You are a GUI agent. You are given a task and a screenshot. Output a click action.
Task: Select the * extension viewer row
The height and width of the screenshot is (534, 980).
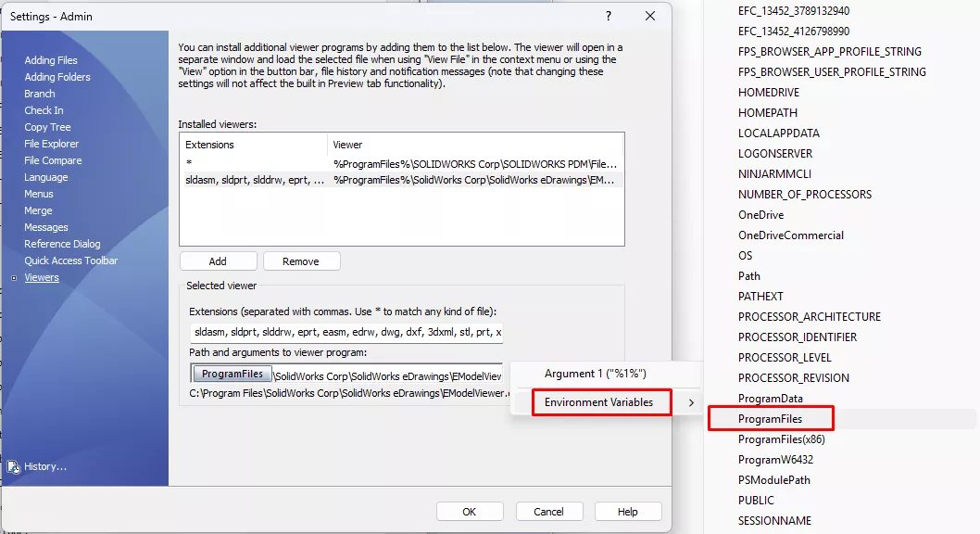click(401, 164)
